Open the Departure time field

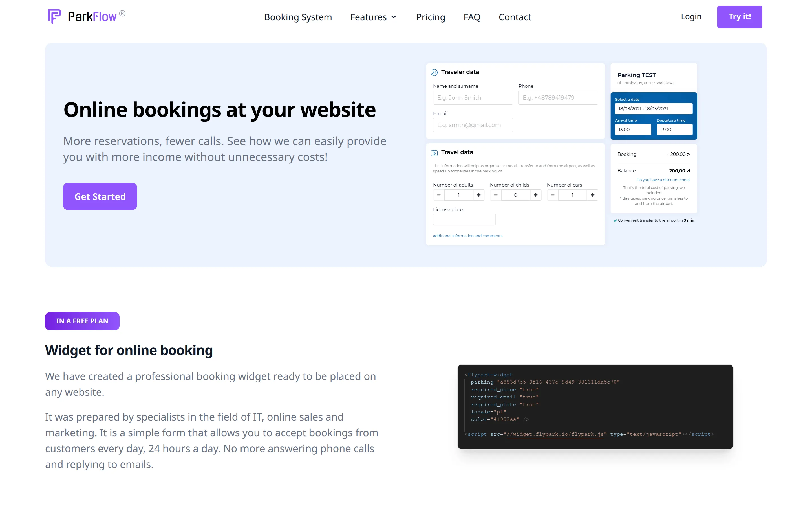674,129
